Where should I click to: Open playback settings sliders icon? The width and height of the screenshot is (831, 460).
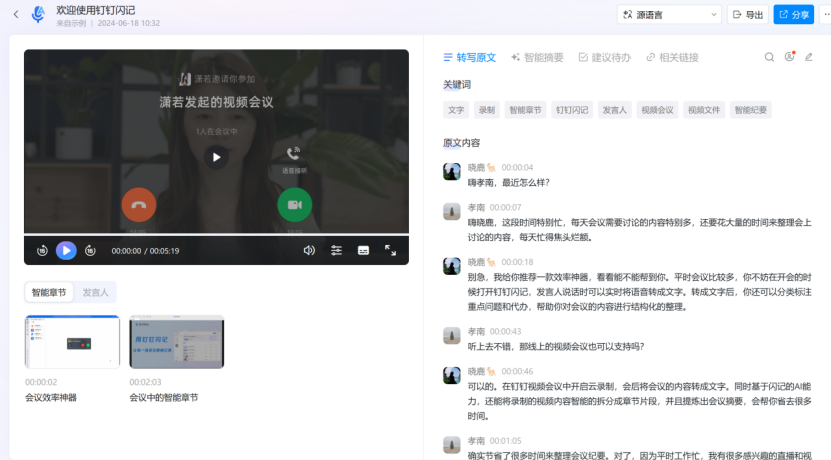tap(336, 250)
